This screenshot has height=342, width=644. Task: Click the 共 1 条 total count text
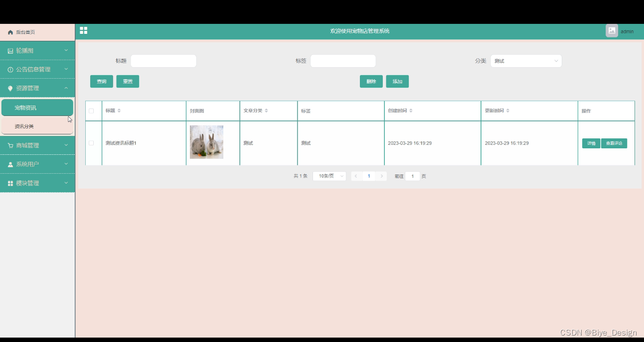[301, 176]
